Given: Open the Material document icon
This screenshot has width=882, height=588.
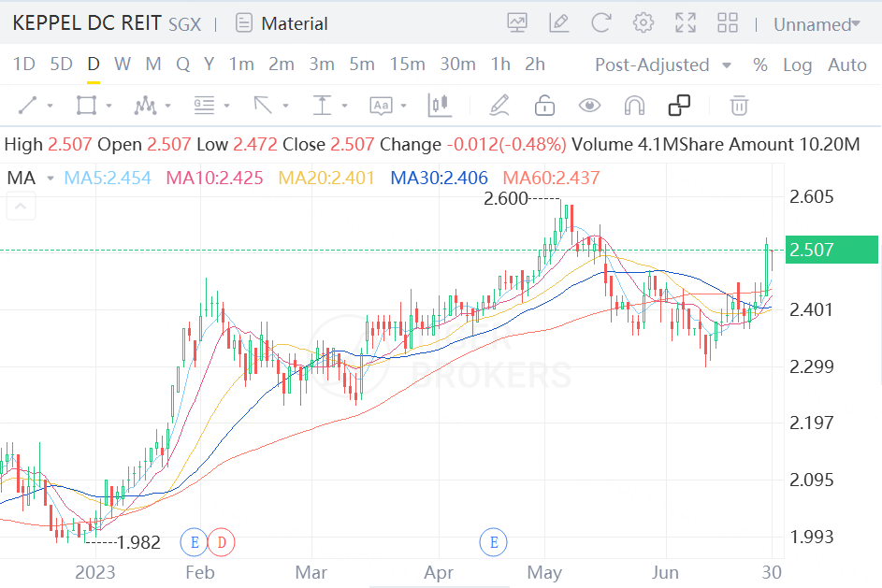Looking at the screenshot, I should pyautogui.click(x=243, y=23).
